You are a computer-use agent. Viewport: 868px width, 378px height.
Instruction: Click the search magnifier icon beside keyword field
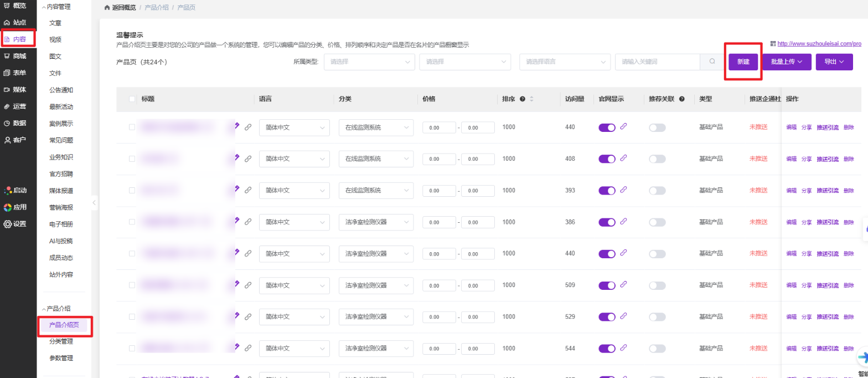coord(712,62)
